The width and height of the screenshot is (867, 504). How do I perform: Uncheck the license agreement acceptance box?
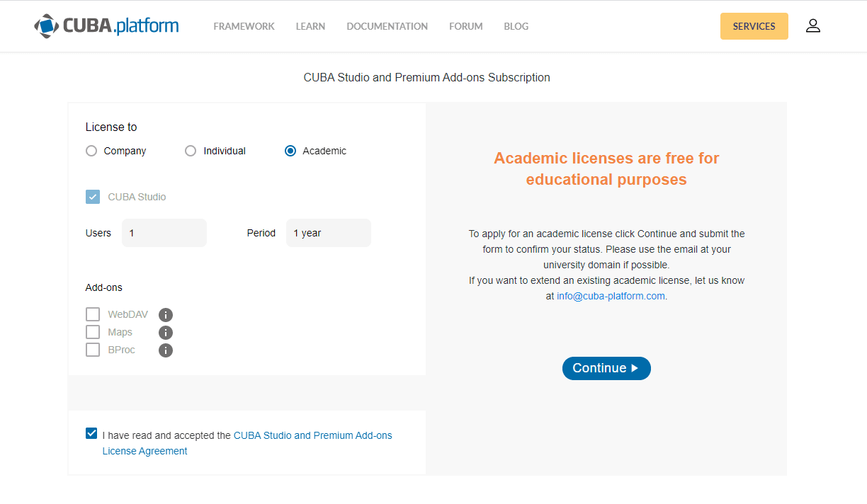pos(91,433)
